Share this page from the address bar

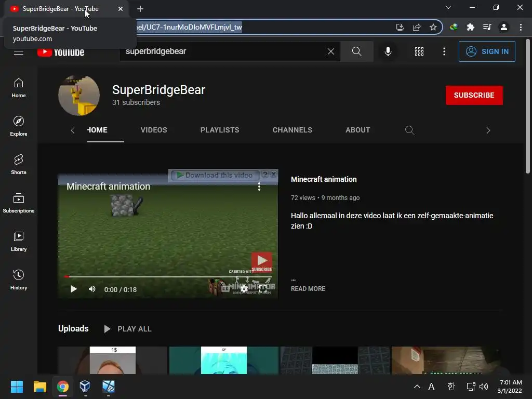pyautogui.click(x=417, y=27)
